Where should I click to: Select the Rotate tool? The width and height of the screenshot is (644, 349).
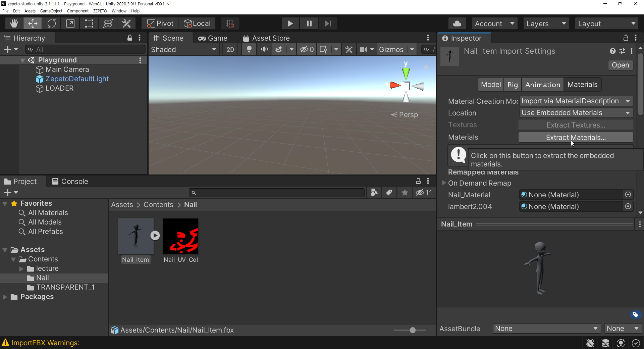click(51, 23)
